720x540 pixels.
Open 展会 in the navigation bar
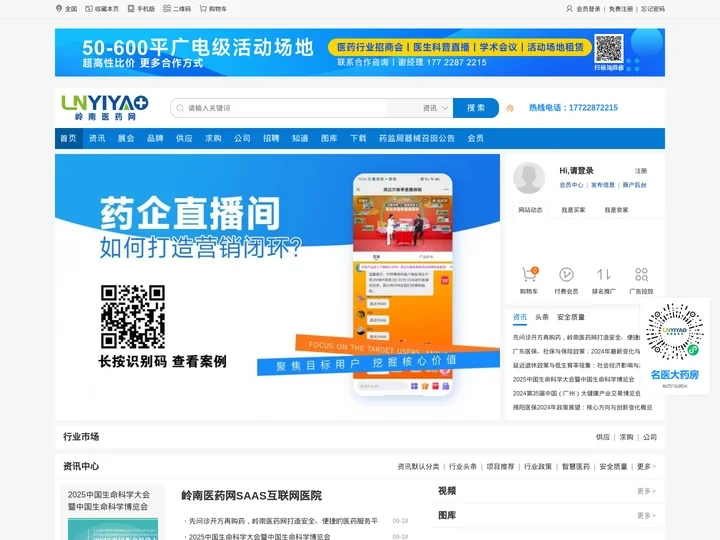126,138
